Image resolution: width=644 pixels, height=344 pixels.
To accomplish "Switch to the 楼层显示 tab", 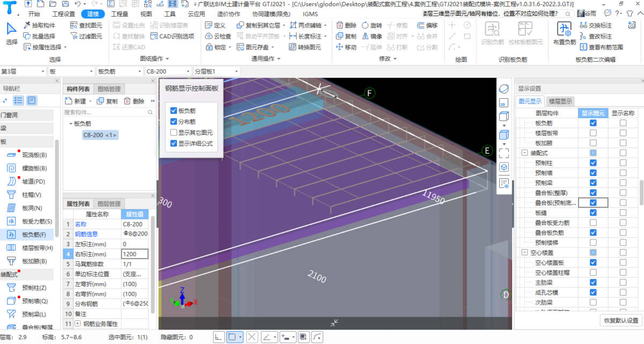I will pos(560,101).
